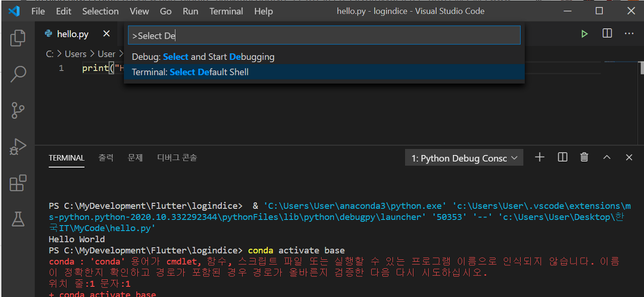This screenshot has height=297, width=644.
Task: Click line number 1 in the gutter
Action: pyautogui.click(x=61, y=68)
